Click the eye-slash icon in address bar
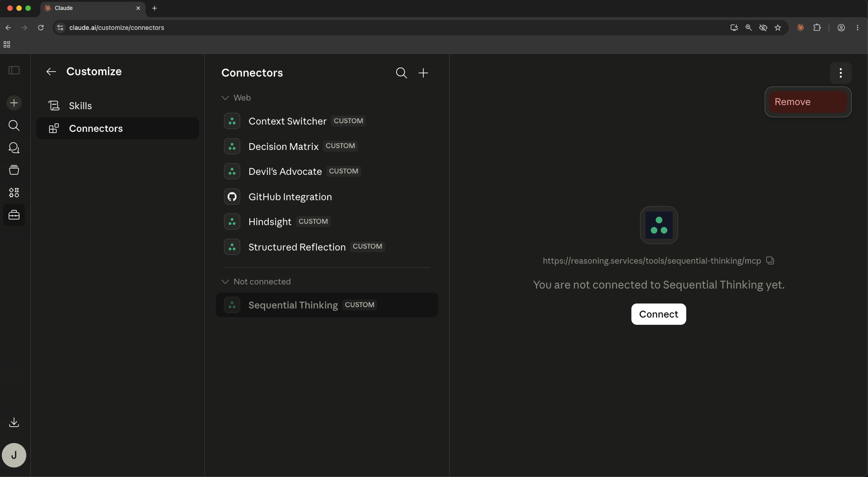 pos(763,28)
